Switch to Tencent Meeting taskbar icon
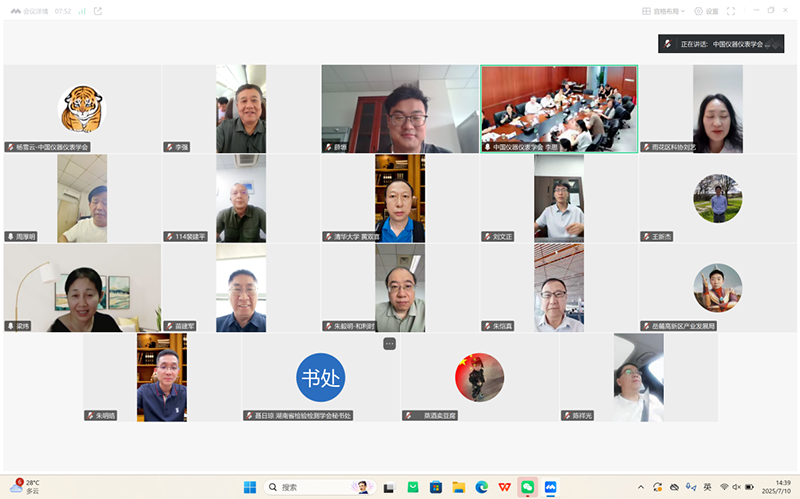Screen dimensions: 800x499 tap(550, 487)
